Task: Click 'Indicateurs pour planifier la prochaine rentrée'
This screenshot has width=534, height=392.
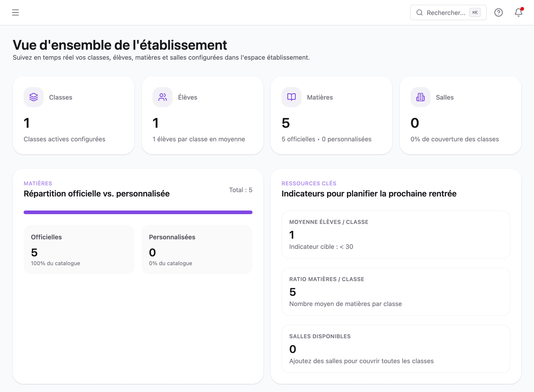Action: [x=369, y=194]
